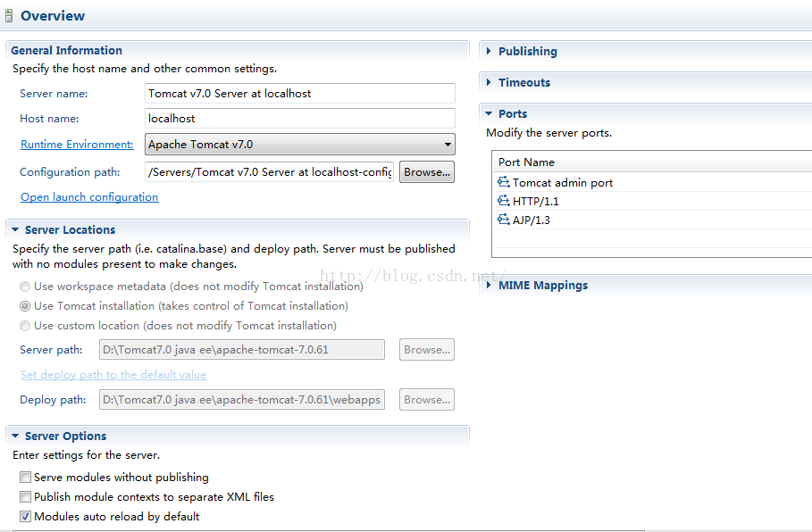Click the HTTP/1.1 port icon
Screen dimensions: 812x532
(503, 200)
